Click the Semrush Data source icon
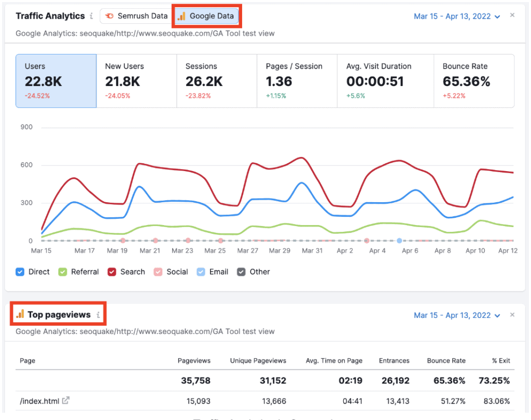Viewport: 531px width, 420px height. (x=109, y=16)
